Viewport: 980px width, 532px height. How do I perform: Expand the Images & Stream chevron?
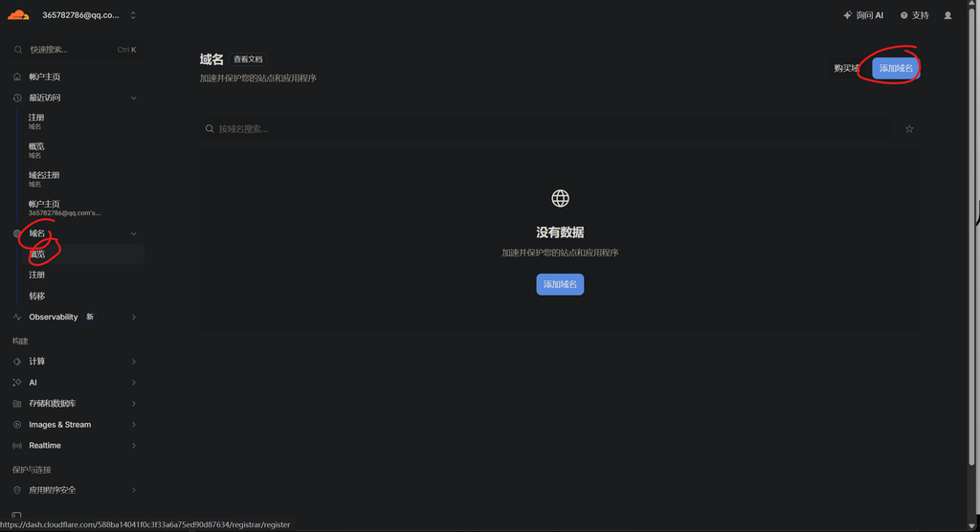coord(133,425)
